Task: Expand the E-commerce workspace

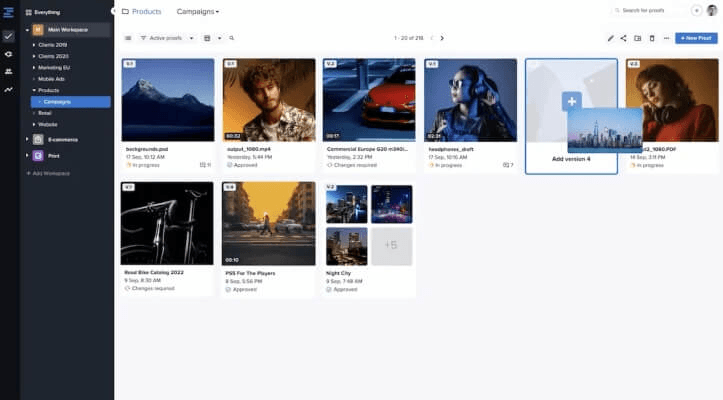Action: tap(27, 139)
